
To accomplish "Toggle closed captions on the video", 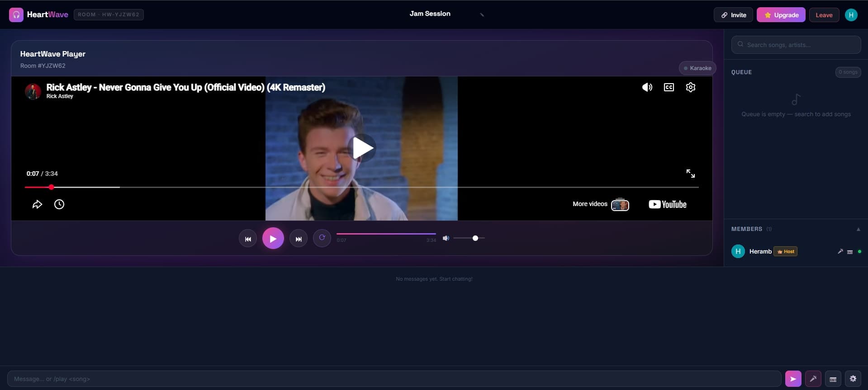I will coord(669,87).
